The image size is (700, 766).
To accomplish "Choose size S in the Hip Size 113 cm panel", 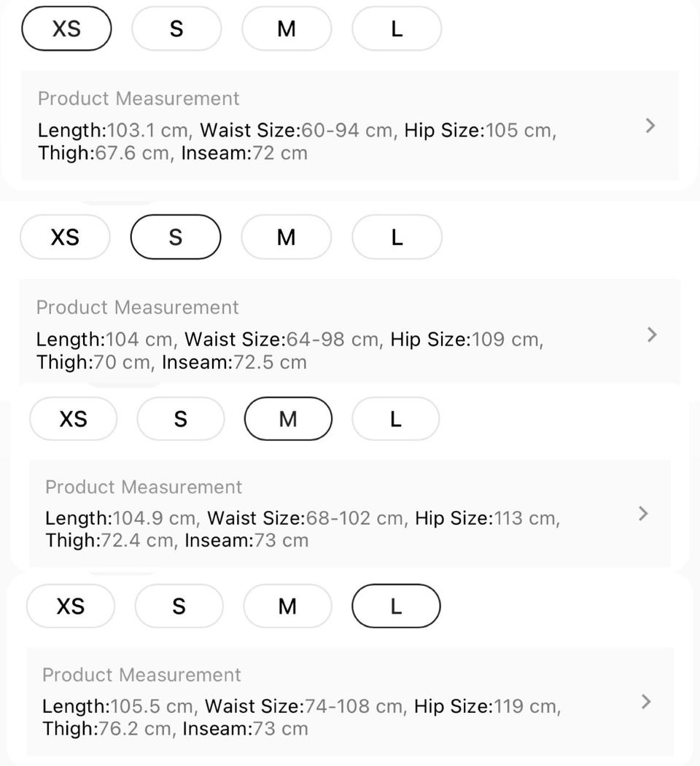I will pos(181,419).
